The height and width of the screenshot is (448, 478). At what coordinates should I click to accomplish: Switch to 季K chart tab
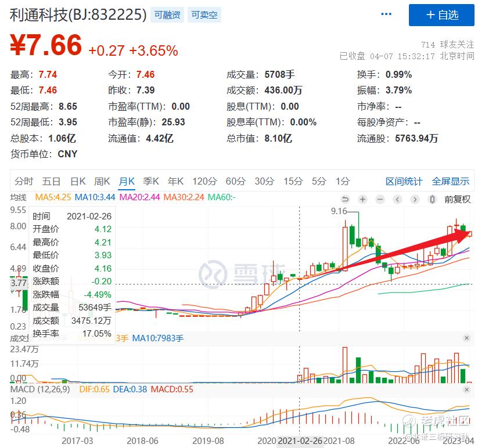click(x=151, y=181)
